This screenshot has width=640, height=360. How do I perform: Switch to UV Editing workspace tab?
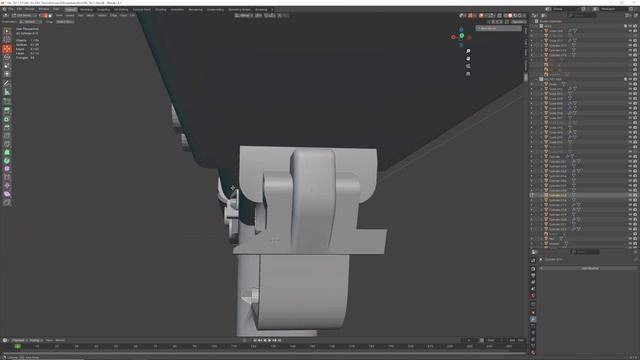(x=121, y=9)
